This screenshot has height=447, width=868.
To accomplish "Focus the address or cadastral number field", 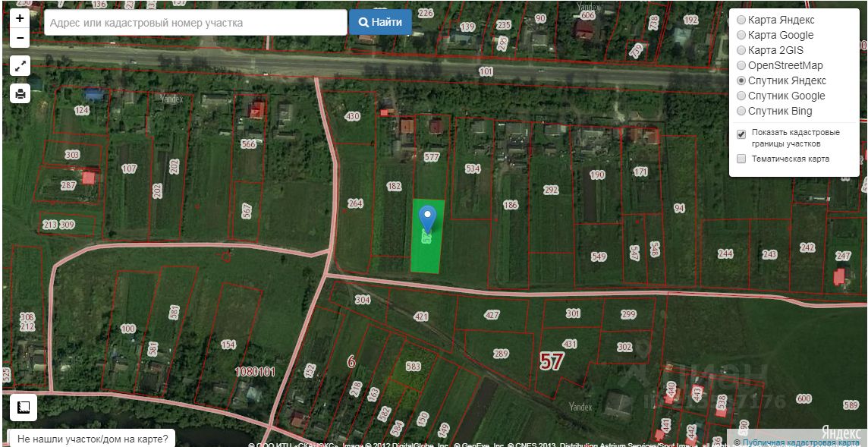I will 196,23.
